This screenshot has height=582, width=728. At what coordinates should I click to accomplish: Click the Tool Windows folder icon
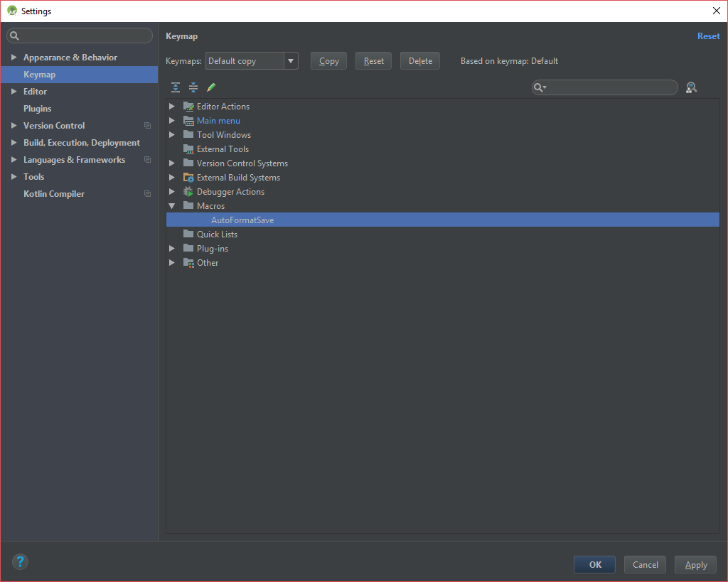coord(188,134)
